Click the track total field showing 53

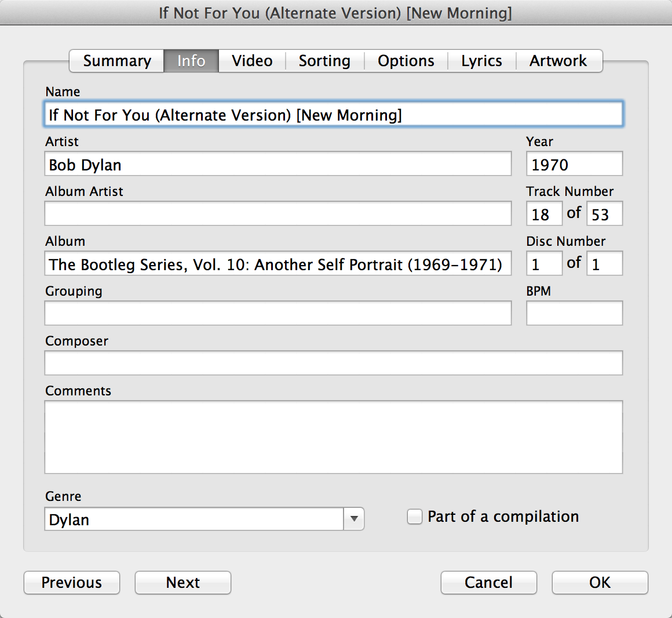click(x=605, y=213)
